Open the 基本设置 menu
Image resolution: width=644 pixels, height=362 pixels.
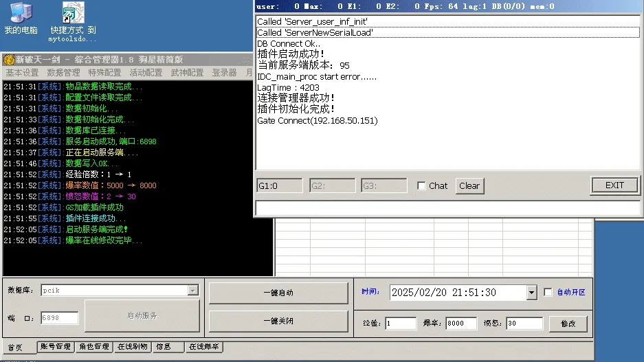22,73
